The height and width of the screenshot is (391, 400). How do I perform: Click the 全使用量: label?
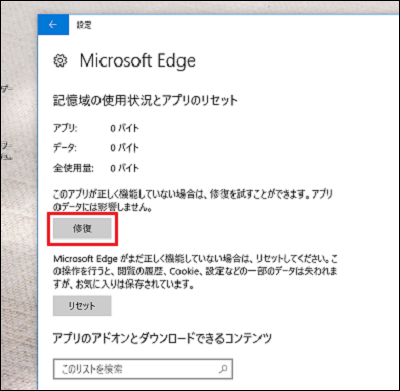pyautogui.click(x=73, y=168)
